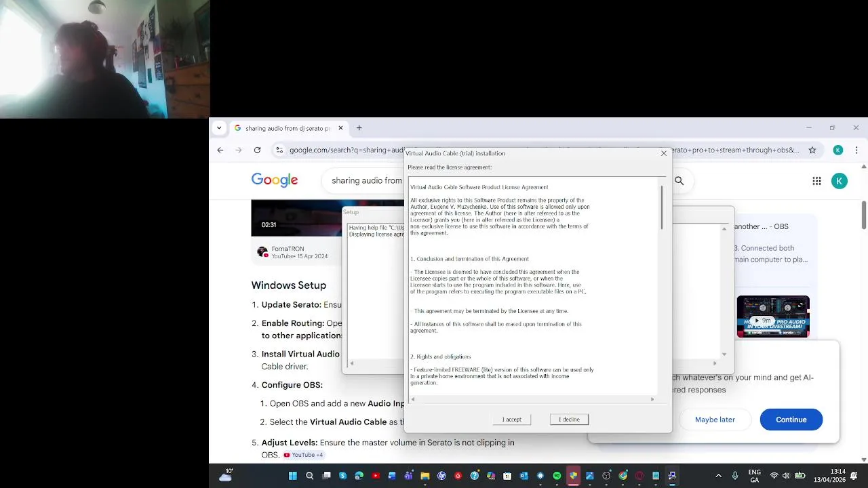Image resolution: width=868 pixels, height=488 pixels.
Task: Accept the Virtual Audio Cable license agreement
Action: coord(511,420)
